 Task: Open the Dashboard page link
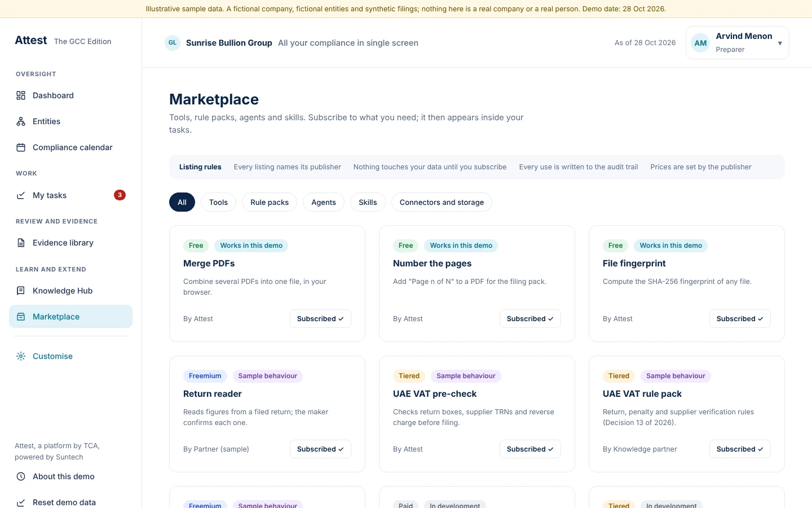click(x=70, y=95)
